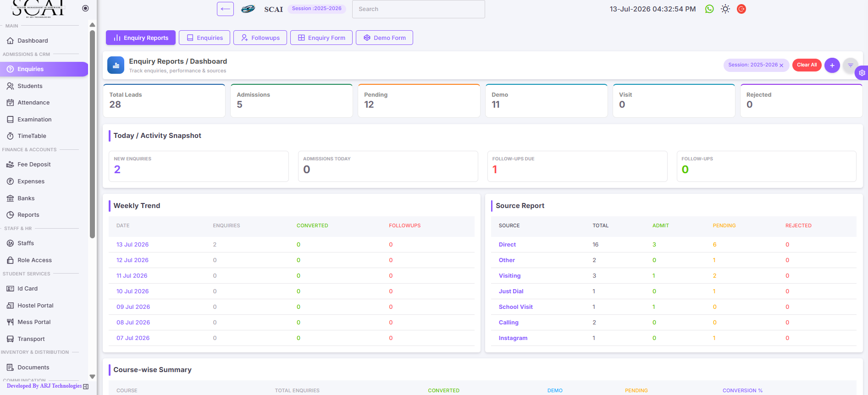Viewport: 868px width, 395px height.
Task: Remove Session 2025-2026 filter chip
Action: [781, 66]
